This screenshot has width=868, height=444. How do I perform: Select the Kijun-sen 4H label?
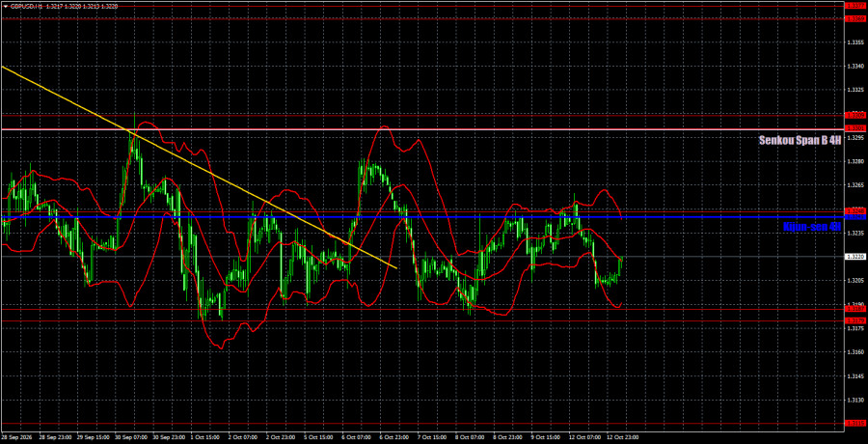click(812, 226)
